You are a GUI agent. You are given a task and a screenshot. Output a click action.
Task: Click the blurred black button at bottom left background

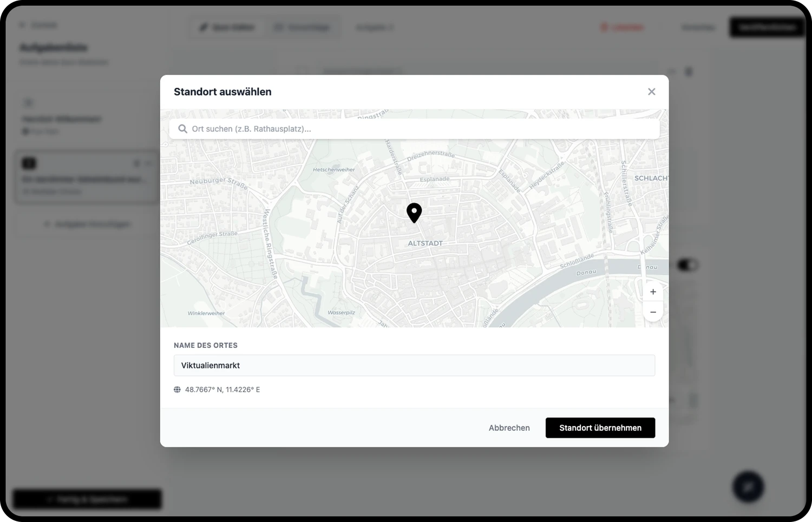click(87, 499)
